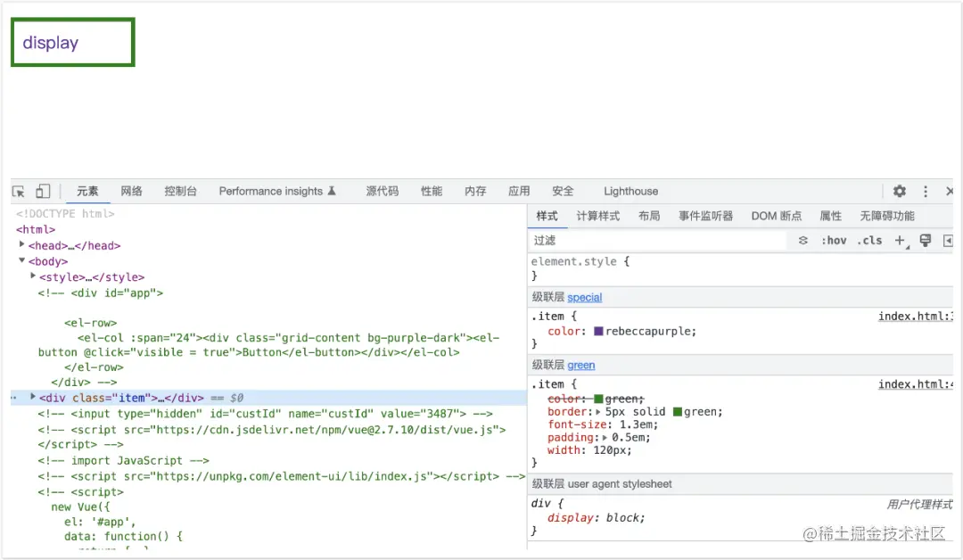963x560 pixels.
Task: Open the layers toggle icon beside :hov
Action: click(802, 241)
